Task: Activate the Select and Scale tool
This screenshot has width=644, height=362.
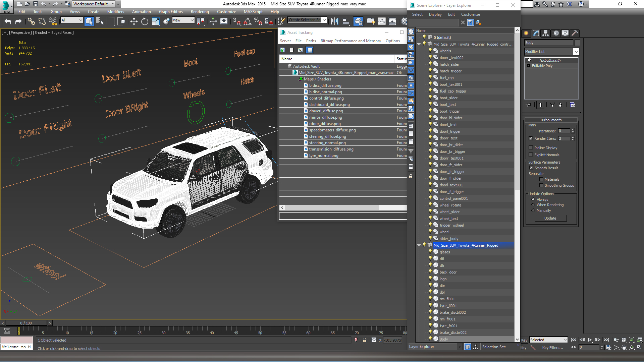Action: [x=156, y=21]
